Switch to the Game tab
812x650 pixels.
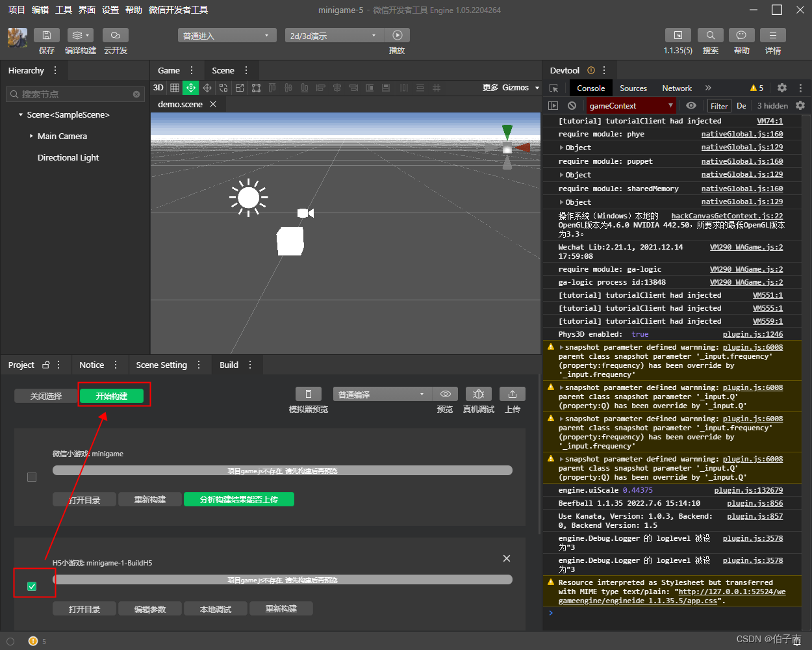[x=169, y=70]
